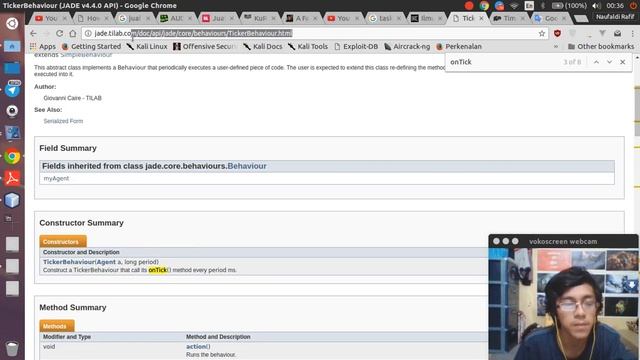Expand the Other bookmarks folder
Image resolution: width=640 pixels, height=360 pixels.
coord(601,47)
